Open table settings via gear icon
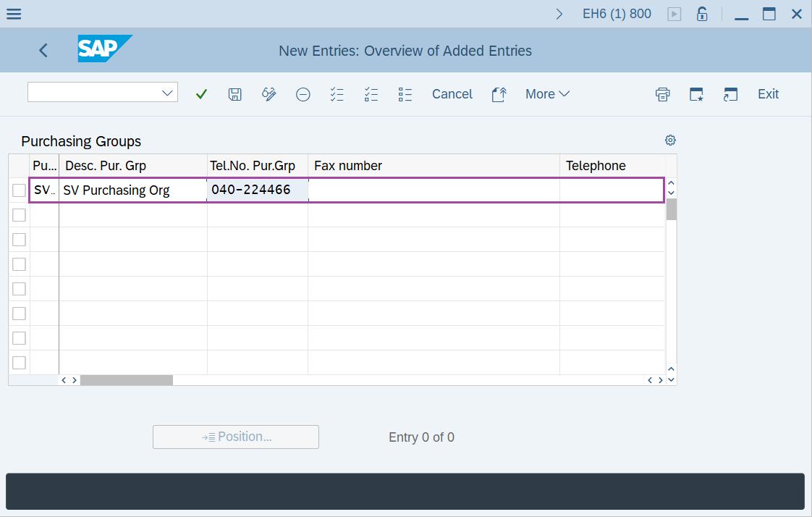812x517 pixels. 670,140
